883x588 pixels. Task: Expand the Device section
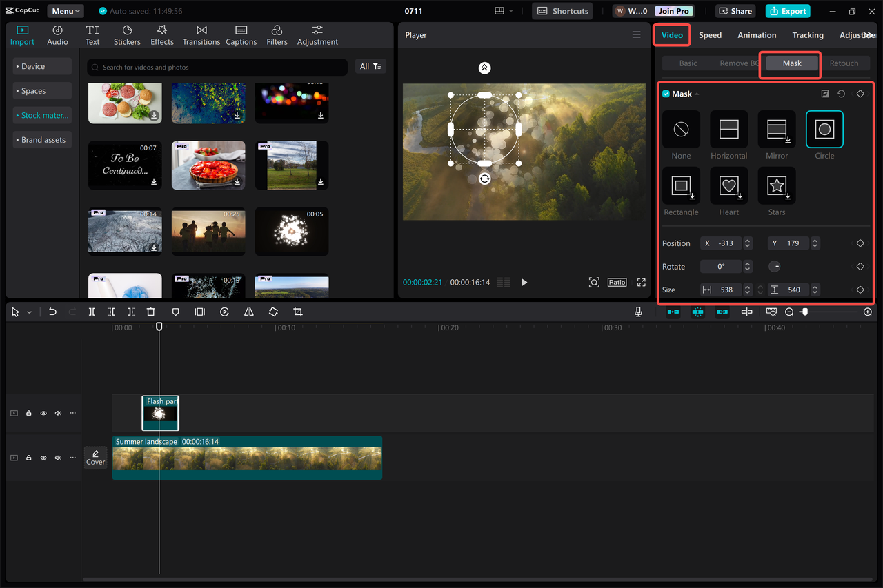[41, 66]
